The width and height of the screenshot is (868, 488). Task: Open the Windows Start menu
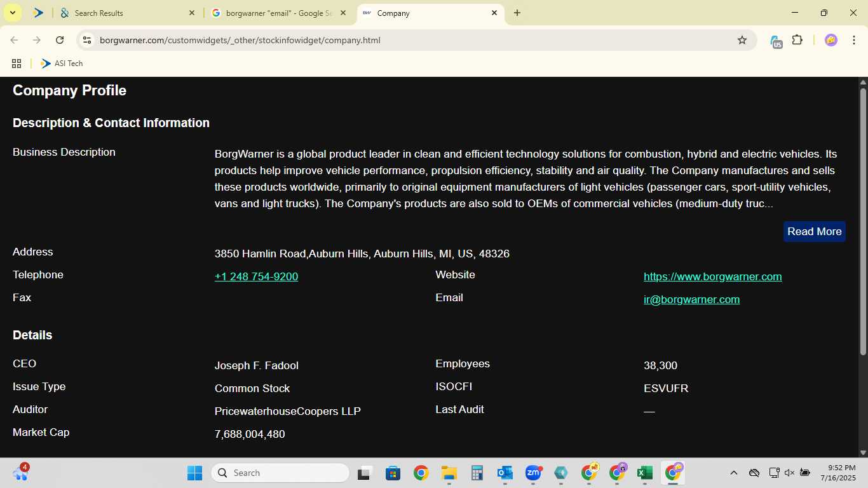[194, 473]
